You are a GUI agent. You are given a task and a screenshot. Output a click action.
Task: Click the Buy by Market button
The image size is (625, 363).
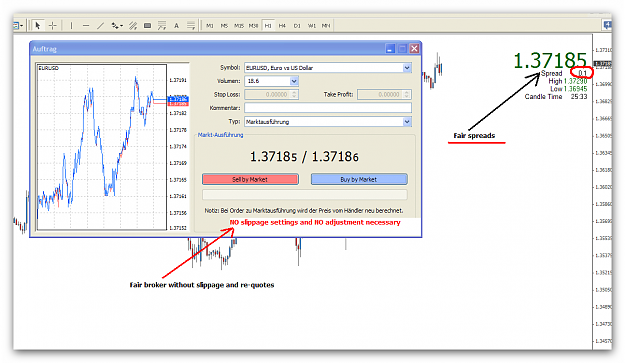click(359, 179)
